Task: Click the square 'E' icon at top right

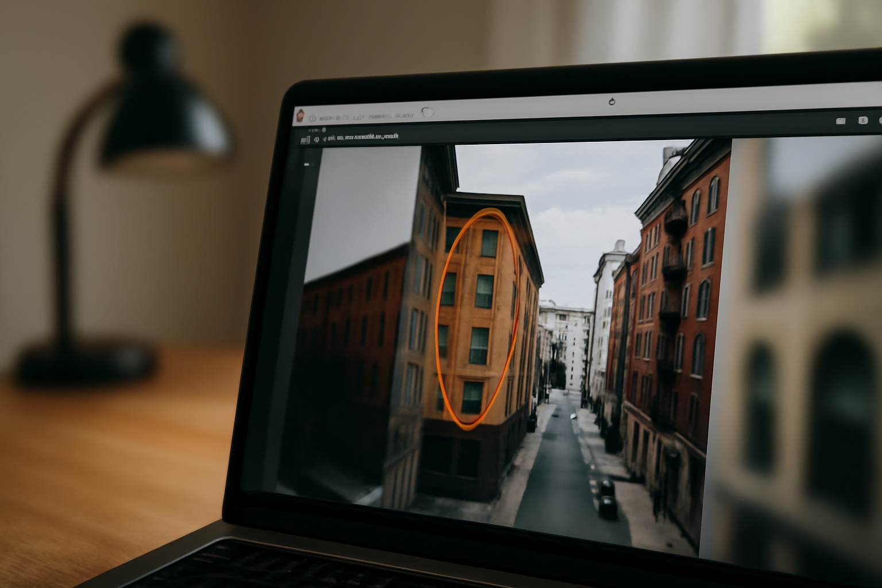Action: [863, 120]
